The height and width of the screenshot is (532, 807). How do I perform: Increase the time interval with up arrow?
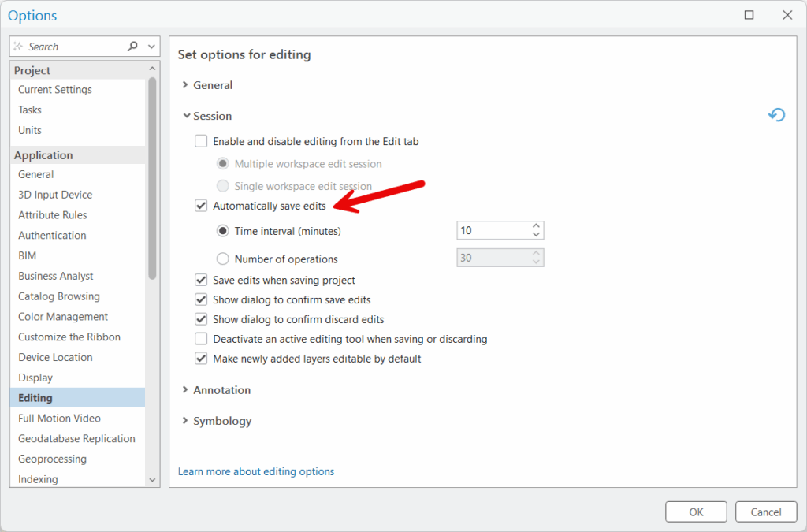tap(536, 226)
